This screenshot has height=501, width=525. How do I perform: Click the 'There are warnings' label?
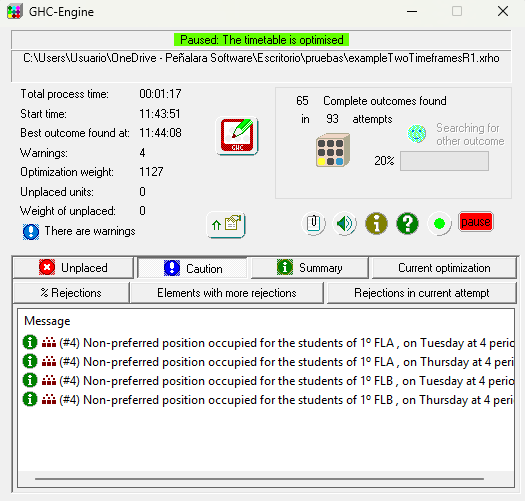90,231
